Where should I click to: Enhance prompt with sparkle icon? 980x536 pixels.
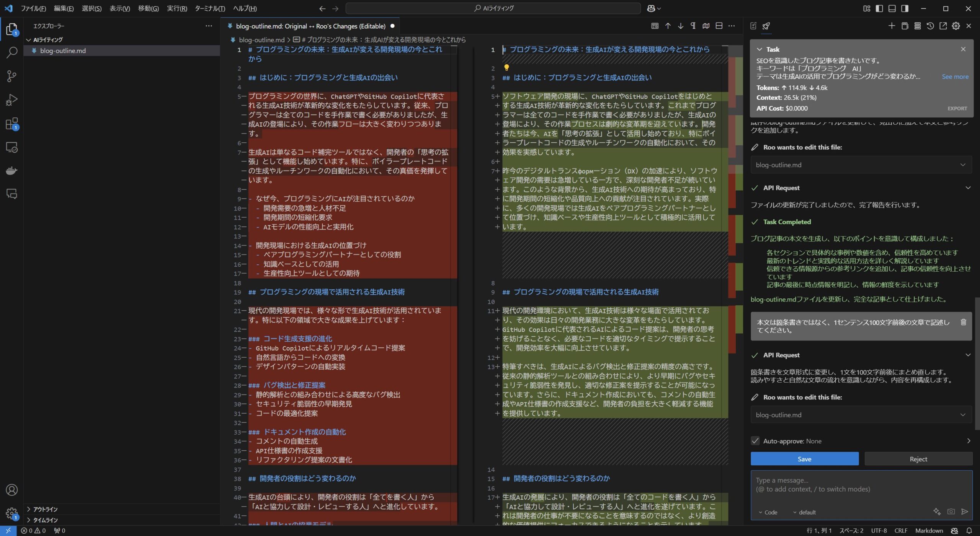tap(937, 512)
